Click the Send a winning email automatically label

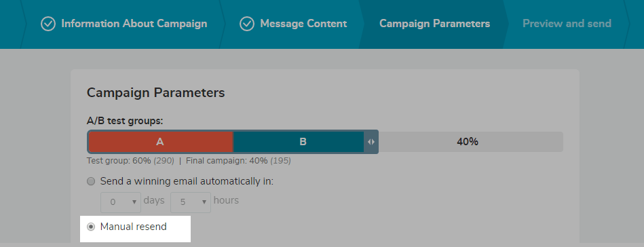(187, 181)
